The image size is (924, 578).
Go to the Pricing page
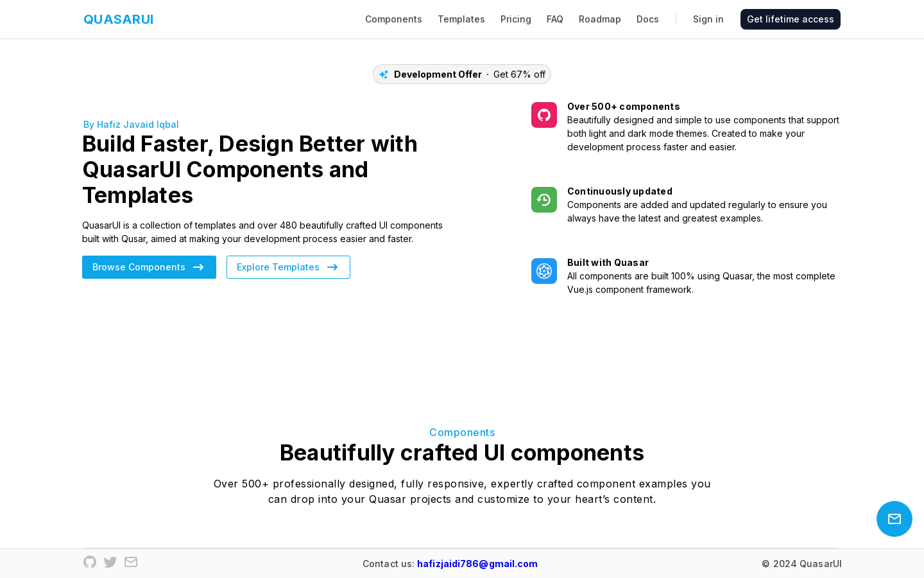point(516,19)
